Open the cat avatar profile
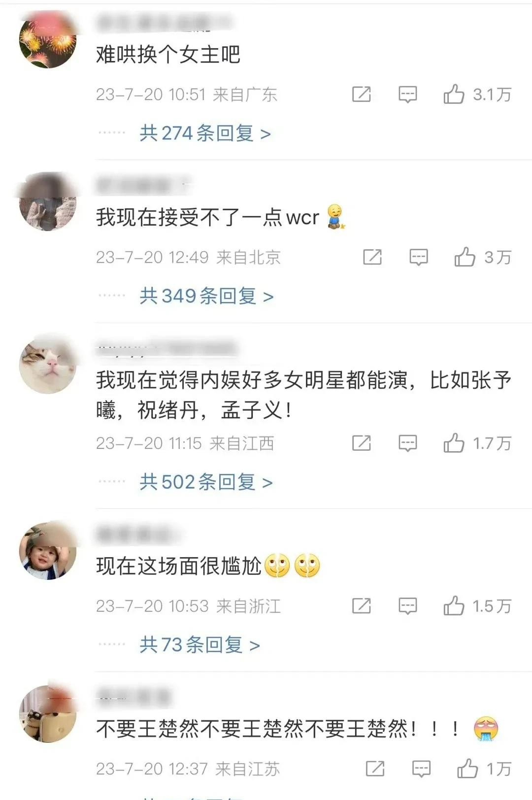This screenshot has height=800, width=532. (48, 365)
